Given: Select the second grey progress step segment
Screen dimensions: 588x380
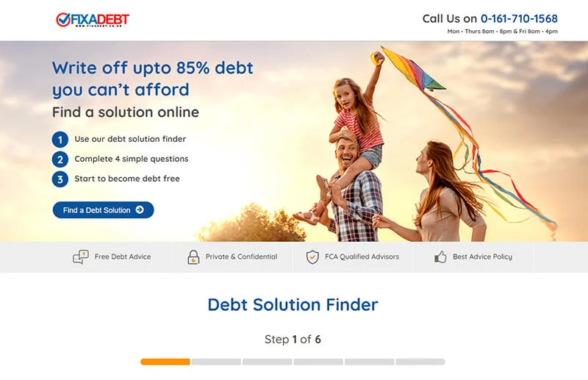Looking at the screenshot, I should coord(216,362).
